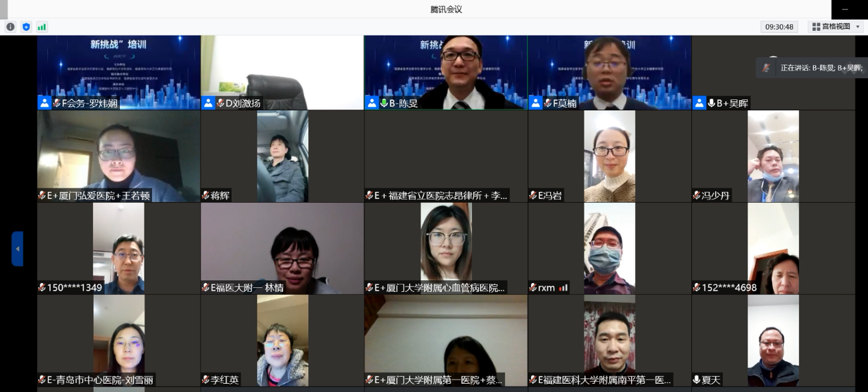868x392 pixels.
Task: Click the host badge icon beside B-陈旻
Action: pyautogui.click(x=372, y=103)
